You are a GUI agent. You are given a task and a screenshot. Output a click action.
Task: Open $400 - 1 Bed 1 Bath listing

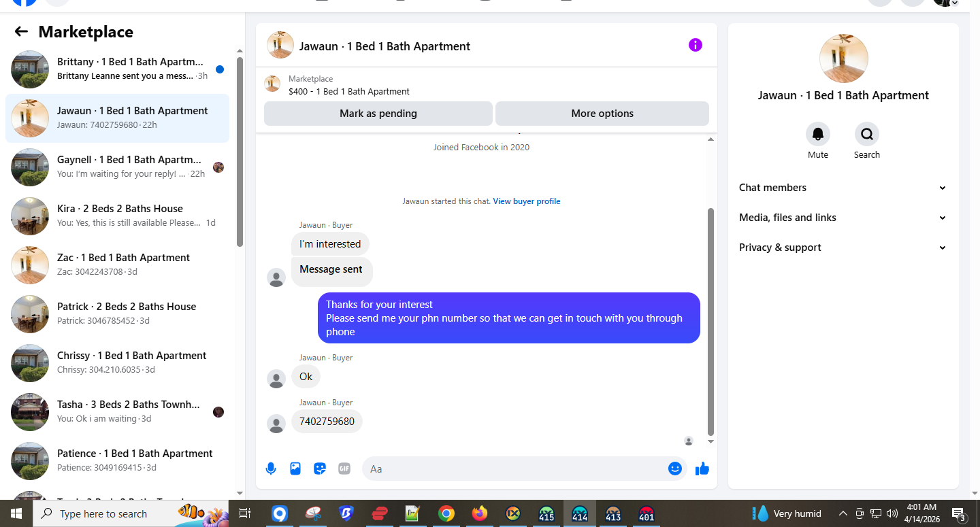(x=349, y=91)
